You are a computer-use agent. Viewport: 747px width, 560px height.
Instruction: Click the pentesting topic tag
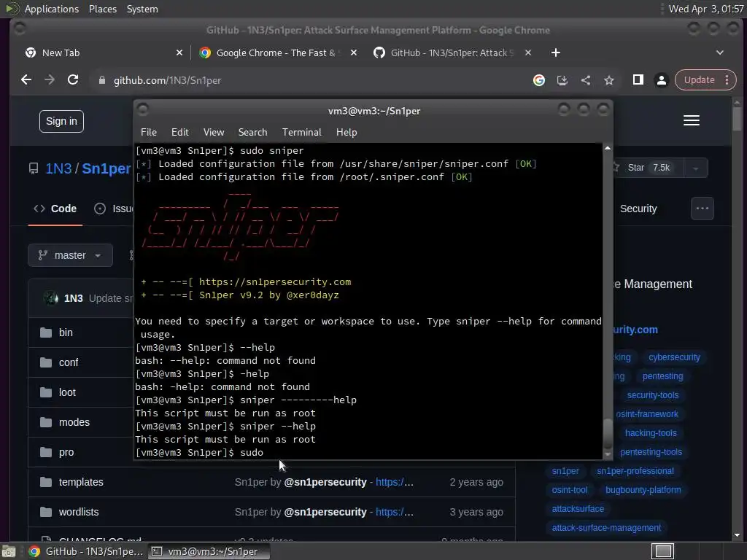[662, 376]
